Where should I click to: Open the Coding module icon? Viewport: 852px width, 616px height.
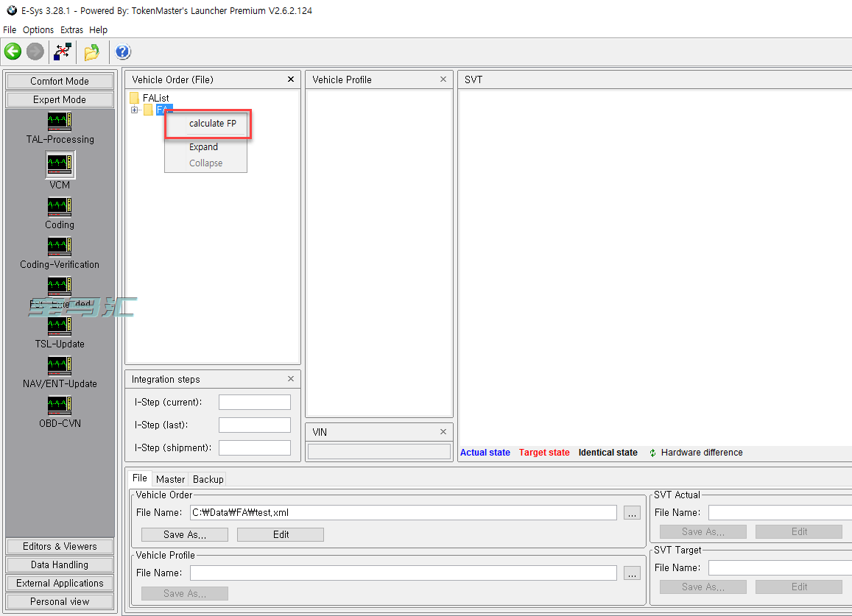coord(59,206)
